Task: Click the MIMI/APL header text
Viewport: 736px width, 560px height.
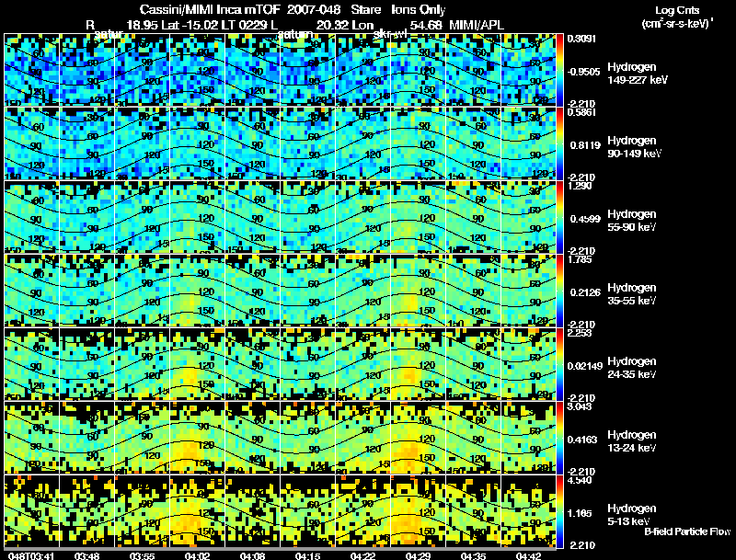Action: point(477,25)
